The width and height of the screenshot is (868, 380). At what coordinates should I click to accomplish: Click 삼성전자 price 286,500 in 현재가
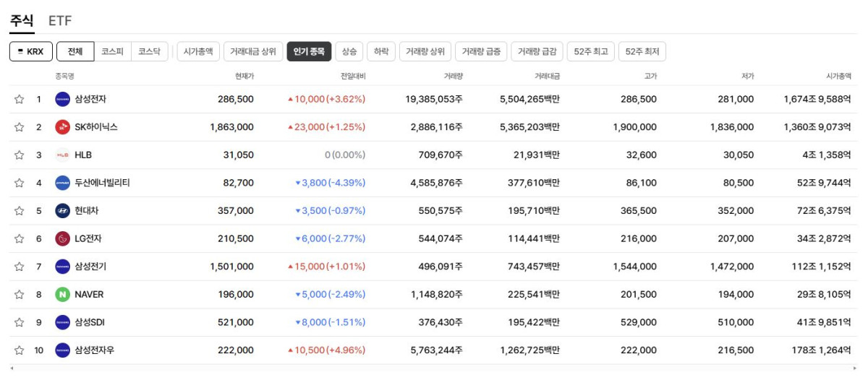(x=236, y=99)
